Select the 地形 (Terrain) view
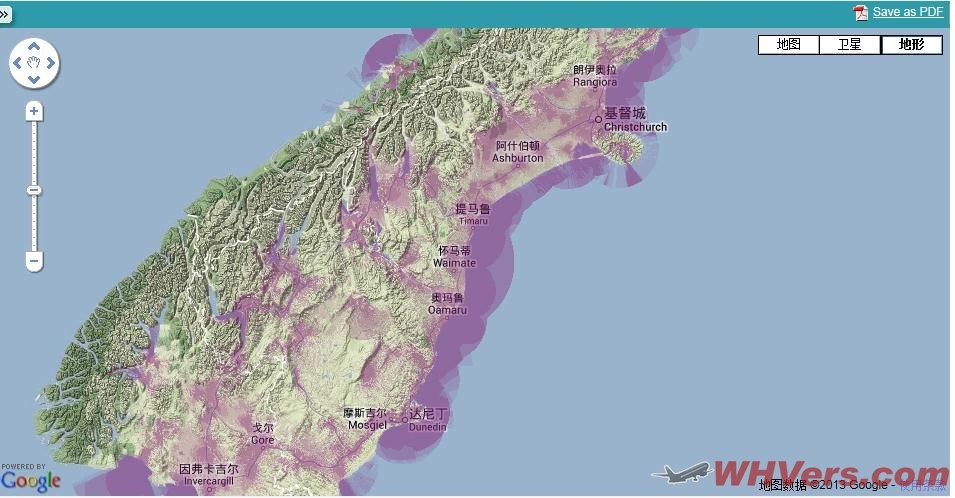Image resolution: width=955 pixels, height=498 pixels. 911,45
